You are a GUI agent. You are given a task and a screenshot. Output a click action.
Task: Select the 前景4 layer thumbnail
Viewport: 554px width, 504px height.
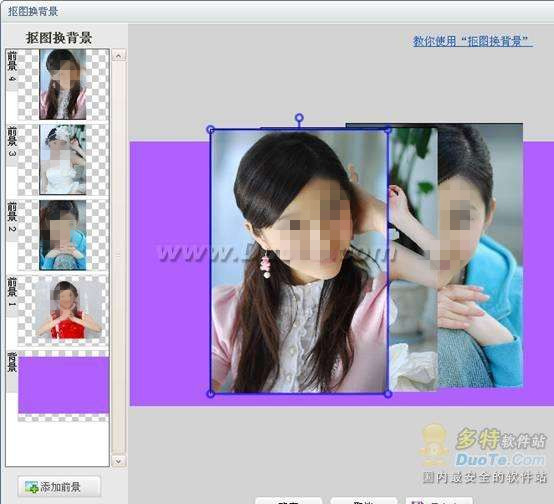pyautogui.click(x=63, y=84)
